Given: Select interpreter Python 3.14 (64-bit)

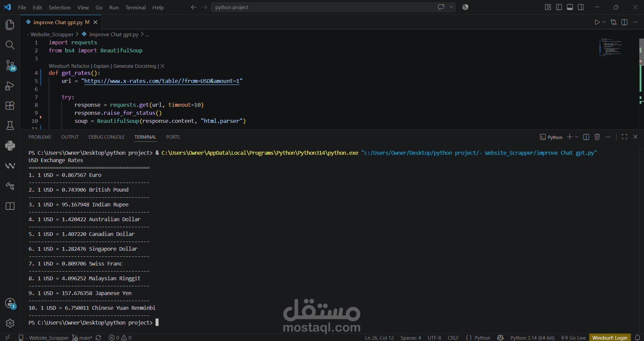Looking at the screenshot, I should point(532,338).
